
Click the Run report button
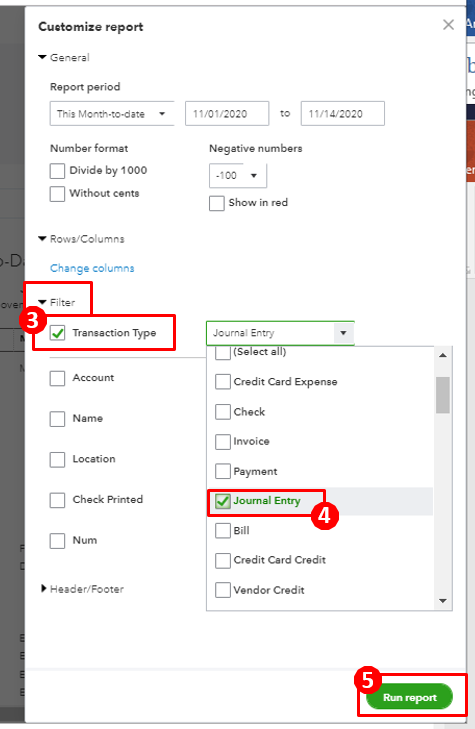point(409,697)
